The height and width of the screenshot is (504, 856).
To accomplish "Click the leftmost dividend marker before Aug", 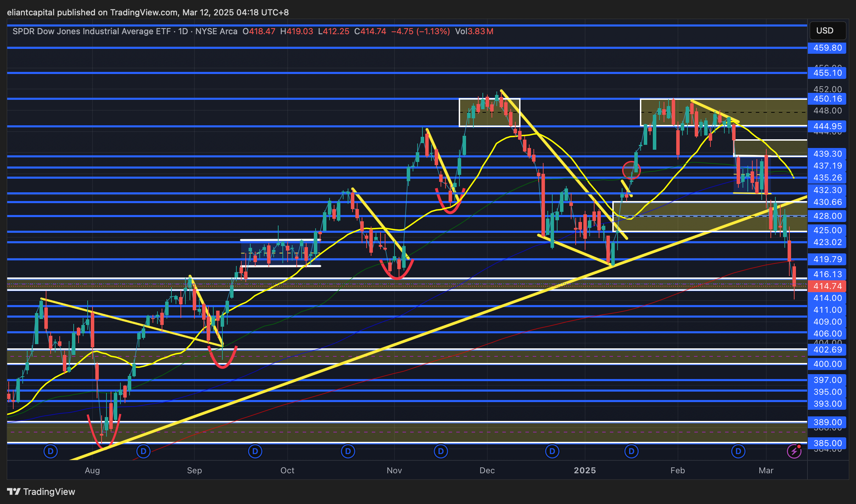I will (51, 451).
